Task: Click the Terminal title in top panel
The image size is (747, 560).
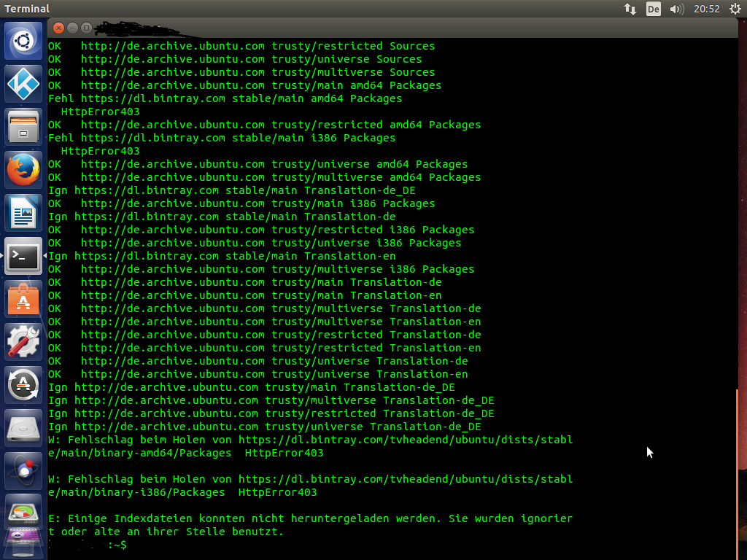Action: pyautogui.click(x=27, y=9)
